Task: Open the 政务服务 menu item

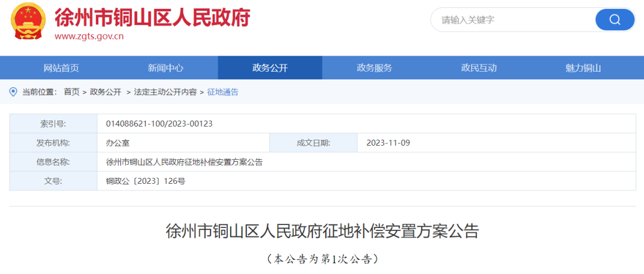Action: pyautogui.click(x=374, y=68)
